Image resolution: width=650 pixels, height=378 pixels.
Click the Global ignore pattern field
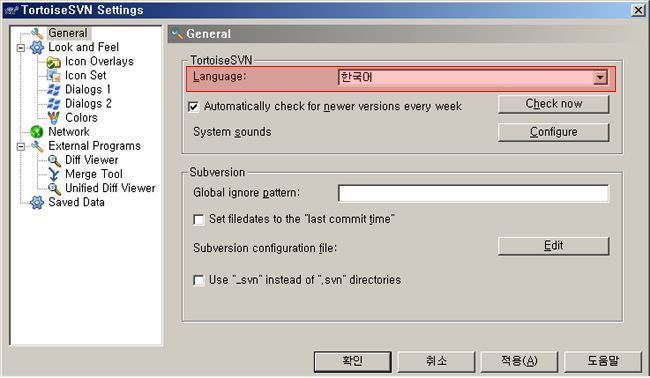[x=473, y=193]
